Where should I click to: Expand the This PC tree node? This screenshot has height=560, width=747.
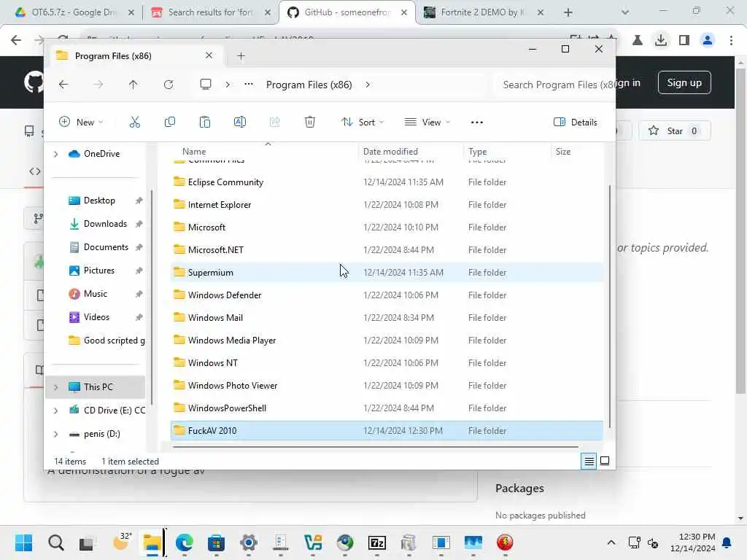tap(55, 387)
